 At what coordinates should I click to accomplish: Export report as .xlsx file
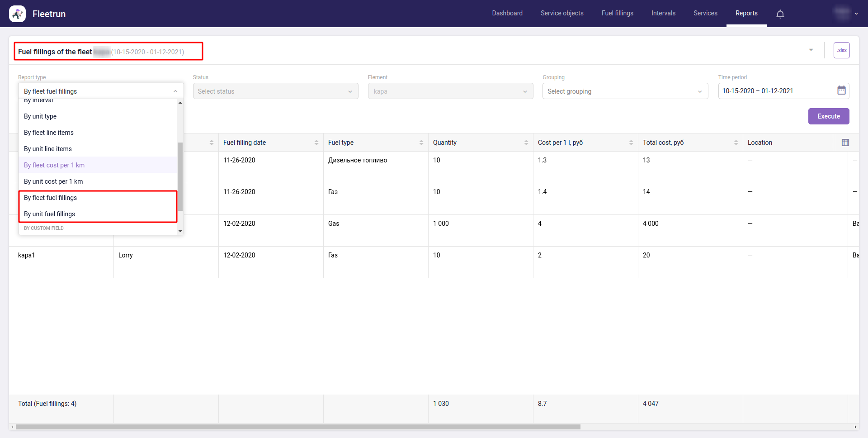841,50
